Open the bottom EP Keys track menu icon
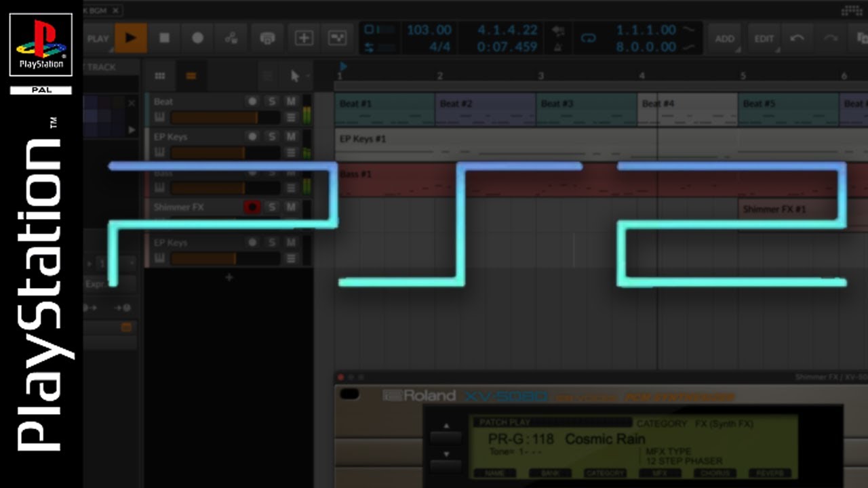 291,259
